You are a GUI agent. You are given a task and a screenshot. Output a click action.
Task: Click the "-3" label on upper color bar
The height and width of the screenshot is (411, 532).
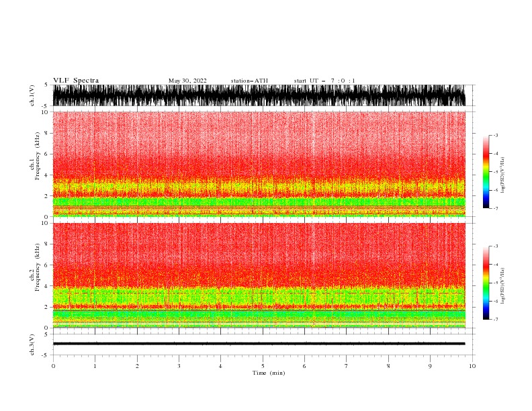pos(496,135)
